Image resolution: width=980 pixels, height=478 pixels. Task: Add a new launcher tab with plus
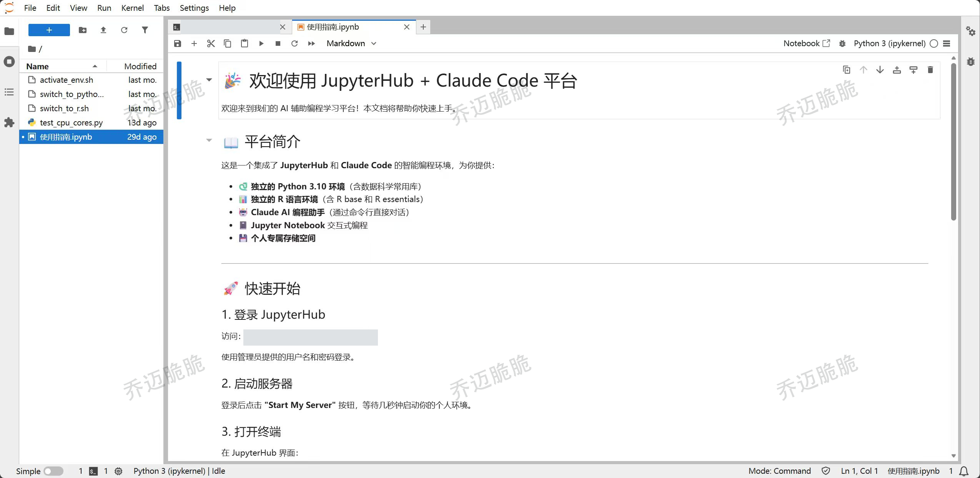coord(423,27)
